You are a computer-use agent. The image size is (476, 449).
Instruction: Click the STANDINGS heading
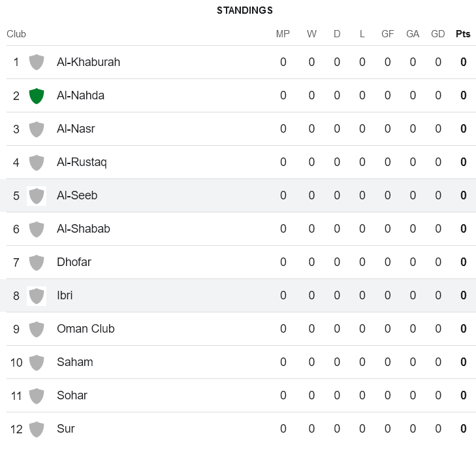245,10
